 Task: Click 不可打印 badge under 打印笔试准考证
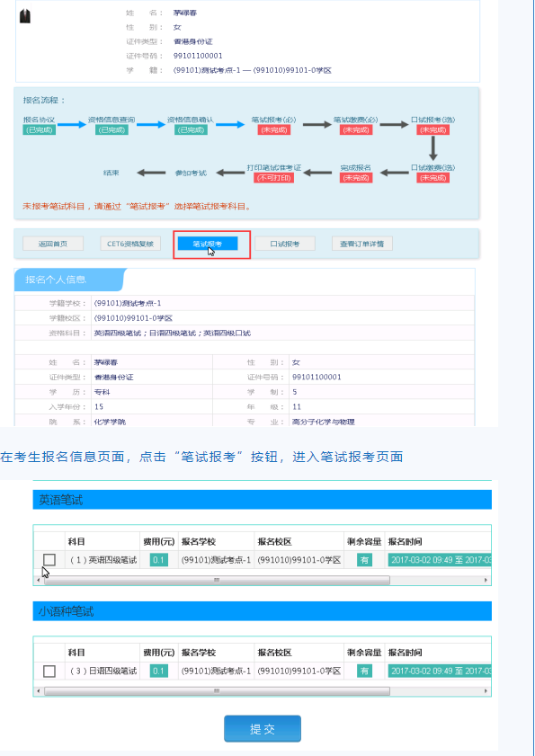[274, 178]
